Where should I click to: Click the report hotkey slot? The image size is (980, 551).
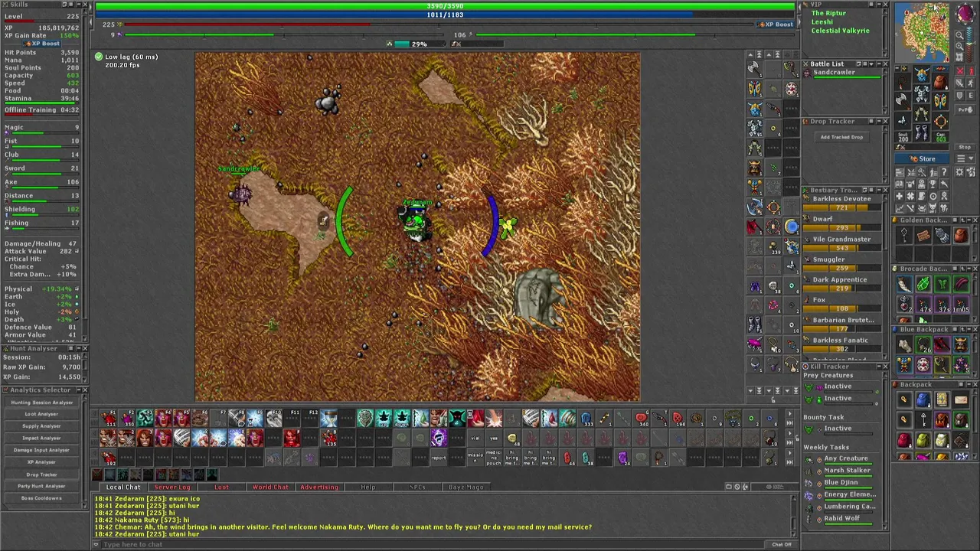pos(439,458)
